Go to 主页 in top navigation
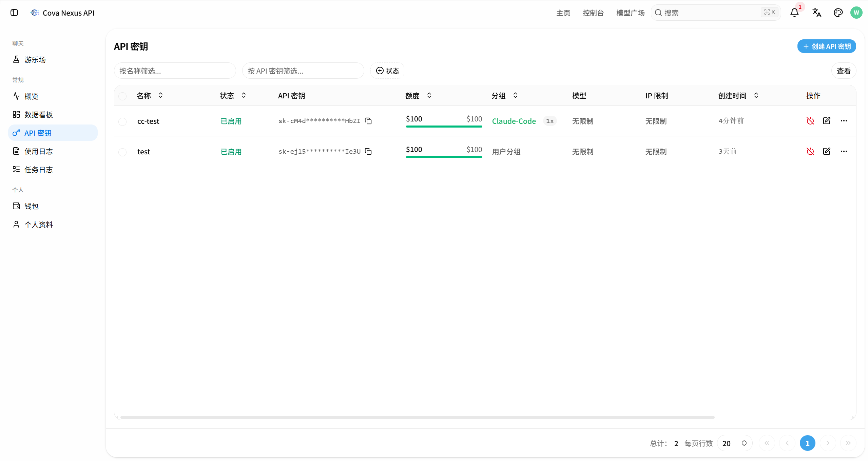868x461 pixels. tap(563, 13)
